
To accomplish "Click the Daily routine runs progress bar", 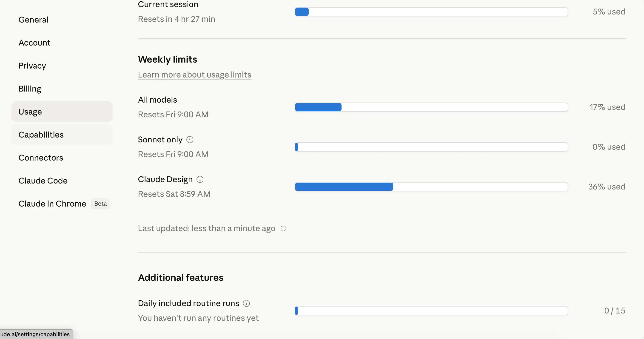I will (x=431, y=311).
